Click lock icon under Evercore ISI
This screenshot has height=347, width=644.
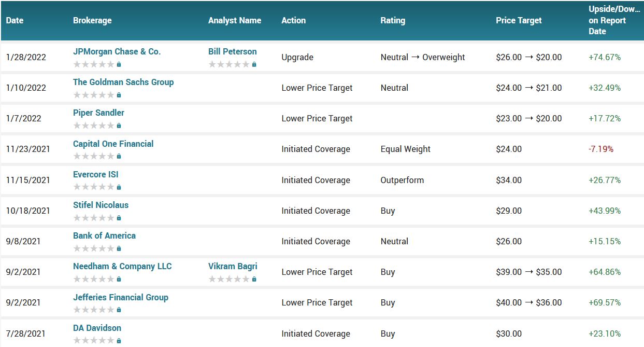point(119,187)
